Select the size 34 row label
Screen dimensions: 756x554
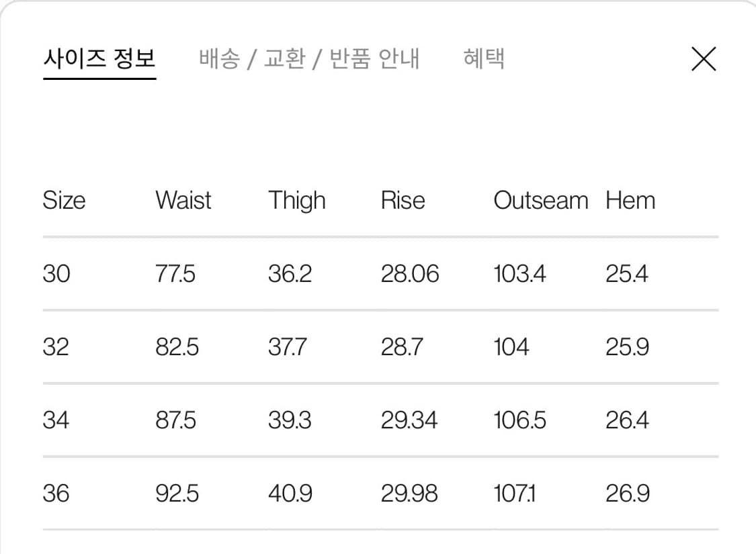point(56,420)
